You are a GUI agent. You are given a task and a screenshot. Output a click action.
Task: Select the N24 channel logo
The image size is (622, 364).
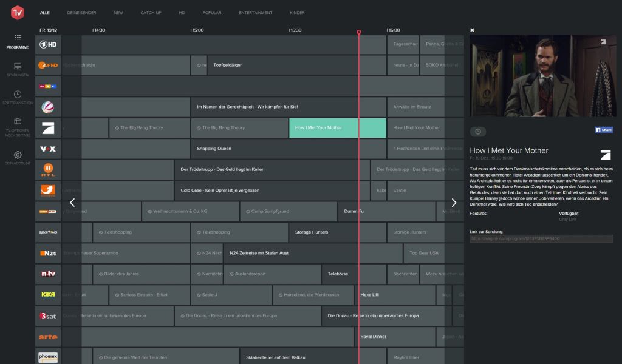click(48, 253)
